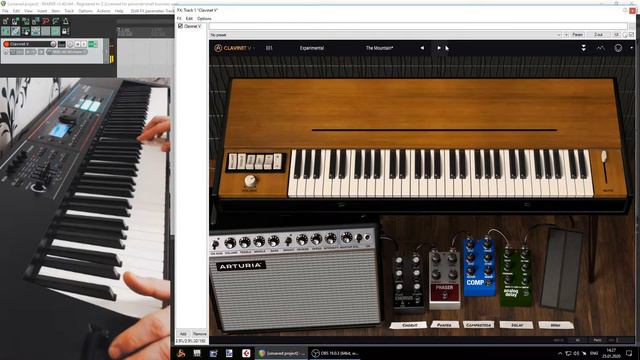Click the padlock locking icon in REAPER toolbar
The width and height of the screenshot is (640, 360).
coord(64,31)
